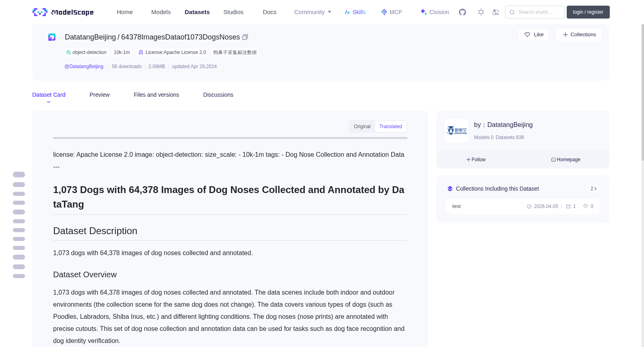Open the Civision link
This screenshot has width=644, height=347.
click(x=434, y=12)
